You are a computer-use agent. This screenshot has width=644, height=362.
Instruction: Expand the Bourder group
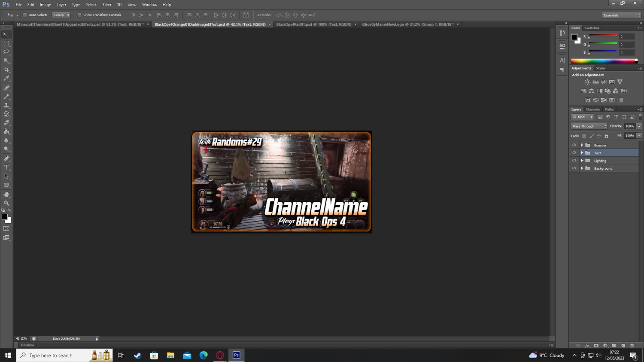point(582,145)
